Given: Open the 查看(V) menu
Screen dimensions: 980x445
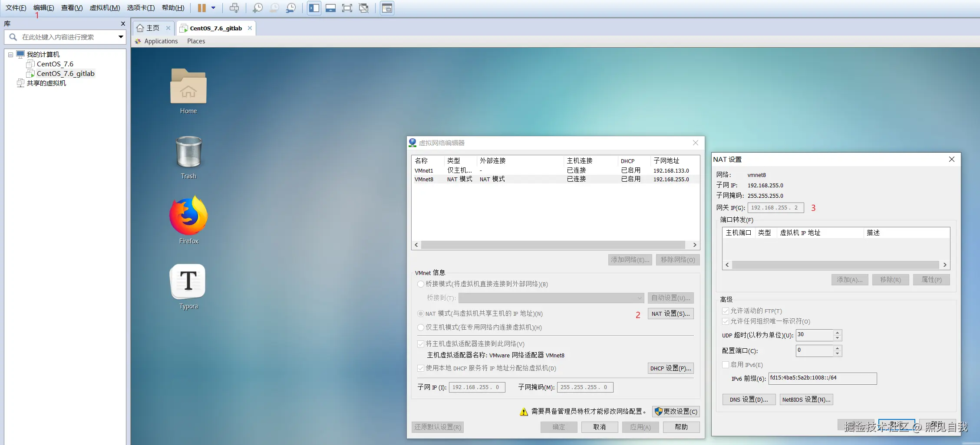Looking at the screenshot, I should click(x=72, y=8).
